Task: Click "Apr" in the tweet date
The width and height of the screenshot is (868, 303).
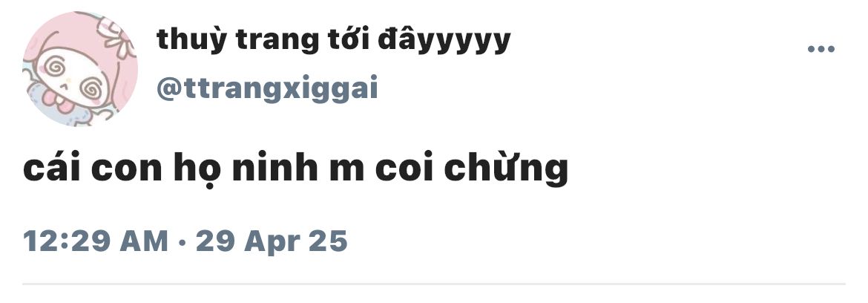Action: [x=272, y=243]
